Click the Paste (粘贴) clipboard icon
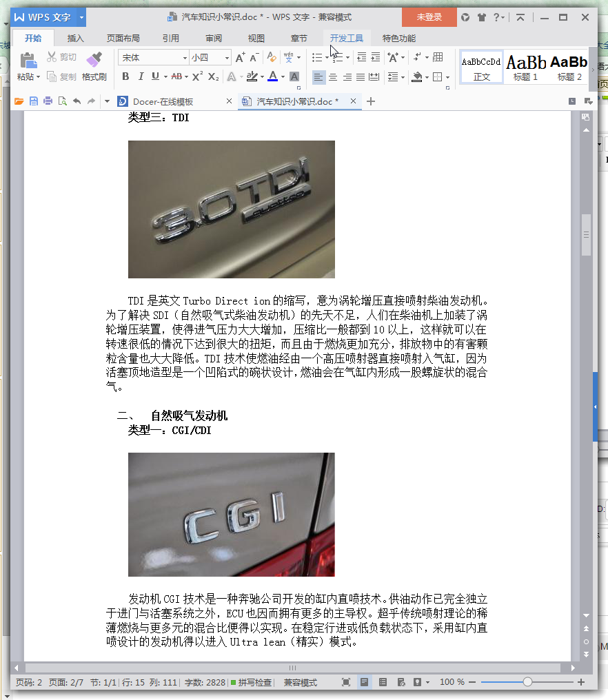The height and width of the screenshot is (700, 608). click(28, 60)
